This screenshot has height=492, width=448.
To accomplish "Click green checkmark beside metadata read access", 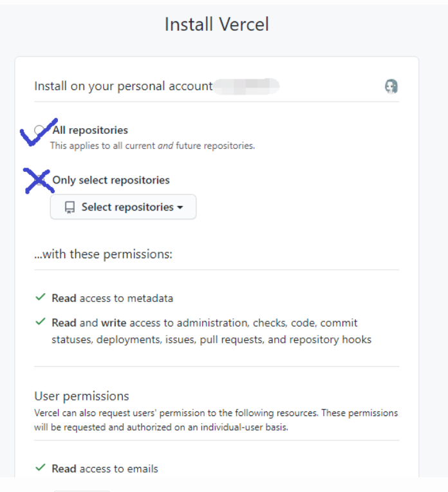I will point(41,298).
